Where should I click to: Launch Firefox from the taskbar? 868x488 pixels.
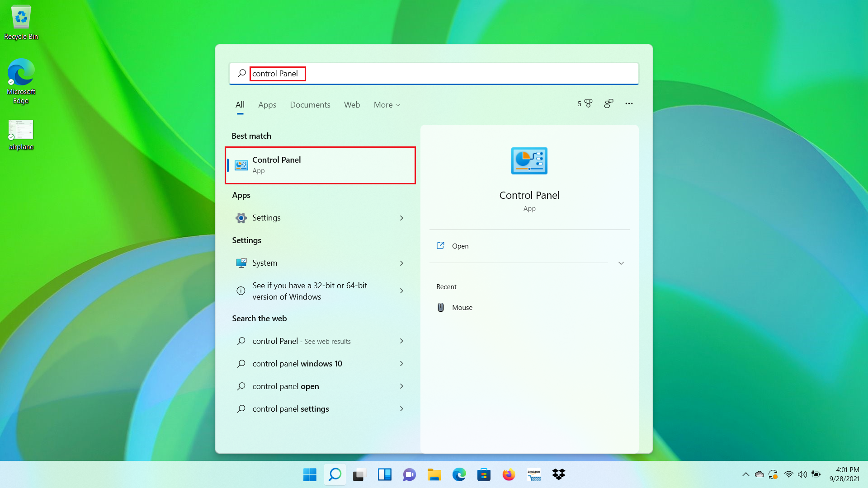[509, 474]
